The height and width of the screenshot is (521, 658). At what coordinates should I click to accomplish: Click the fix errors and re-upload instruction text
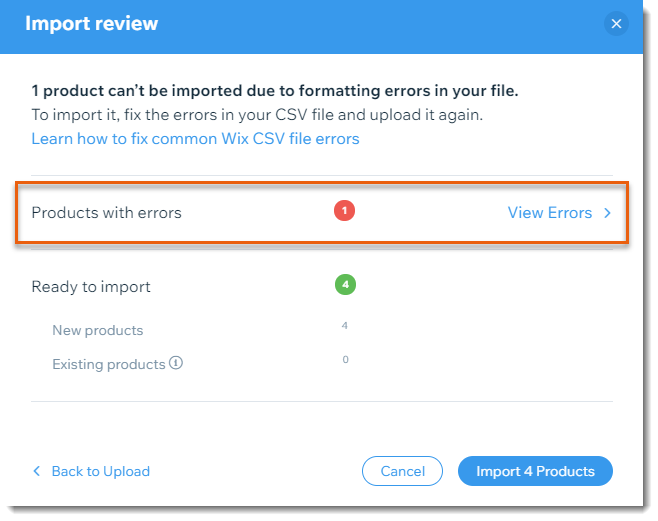pos(257,115)
